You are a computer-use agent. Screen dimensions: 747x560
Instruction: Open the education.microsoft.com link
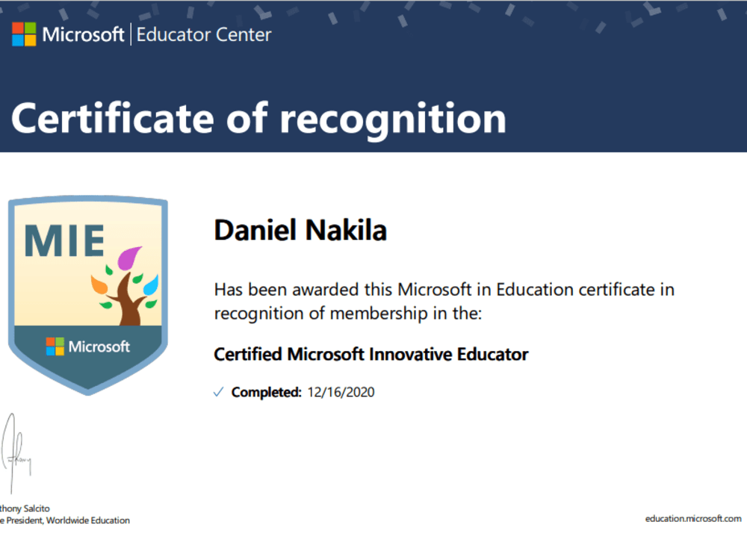pos(693,519)
